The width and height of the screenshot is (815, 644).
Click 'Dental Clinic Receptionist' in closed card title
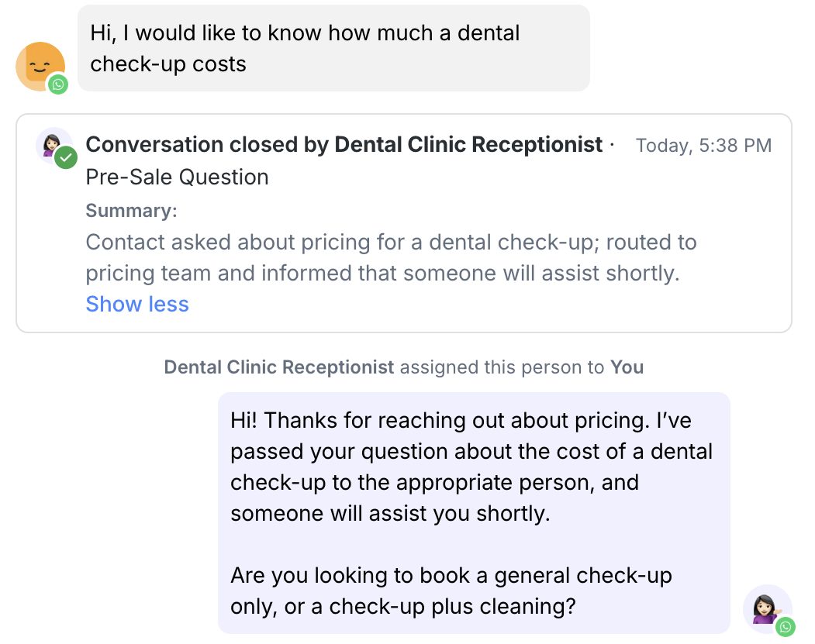pos(468,145)
